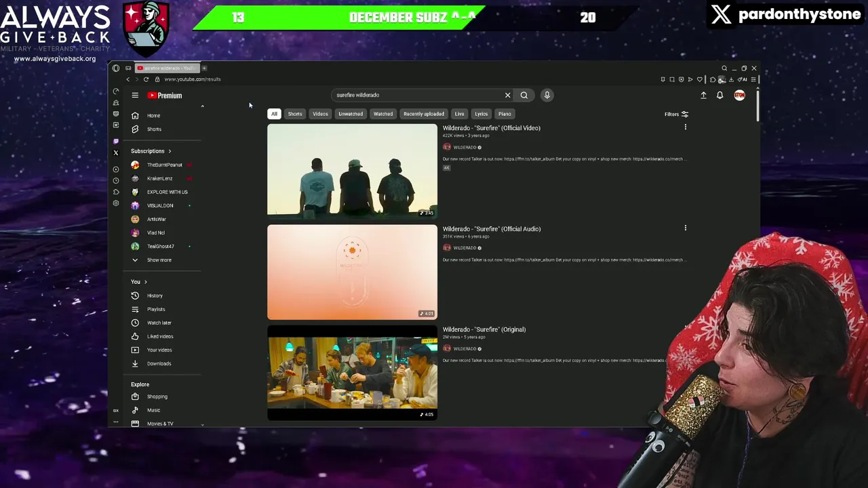Add page to bookmarks heart icon
This screenshot has width=868, height=488.
(700, 79)
